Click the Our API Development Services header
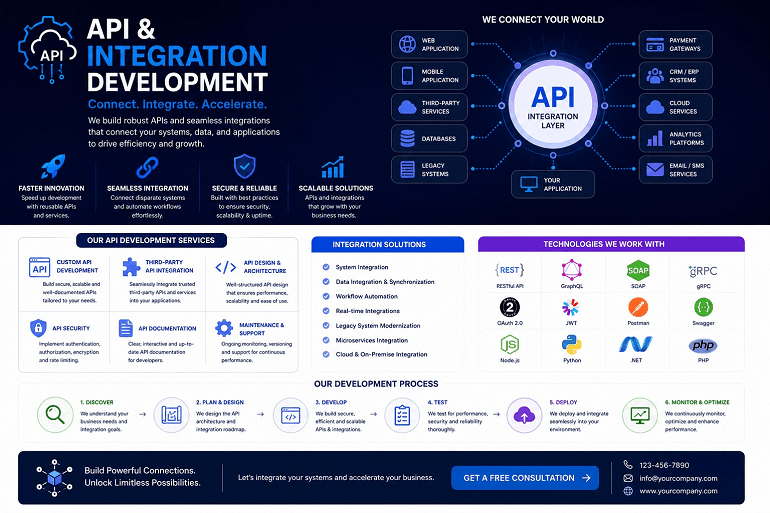Image resolution: width=770 pixels, height=513 pixels. pyautogui.click(x=151, y=240)
